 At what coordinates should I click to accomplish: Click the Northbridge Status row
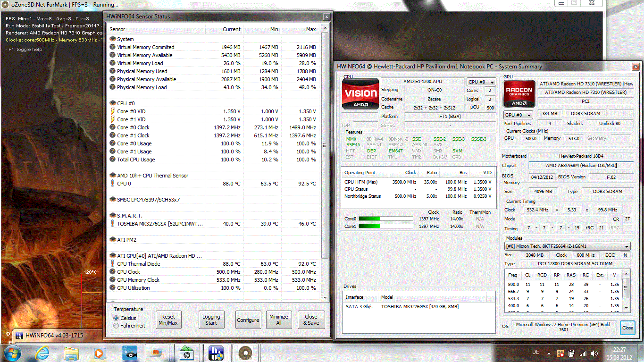coord(418,196)
